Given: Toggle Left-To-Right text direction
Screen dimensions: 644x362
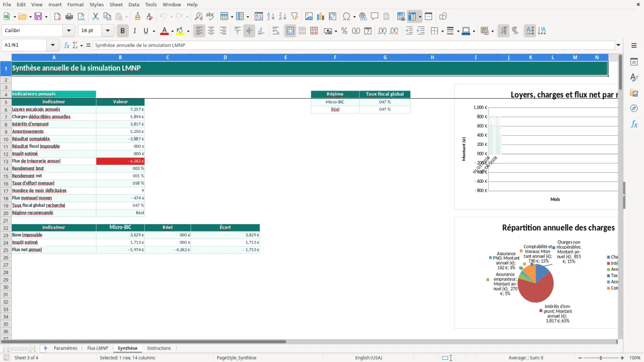Looking at the screenshot, I should [x=503, y=31].
